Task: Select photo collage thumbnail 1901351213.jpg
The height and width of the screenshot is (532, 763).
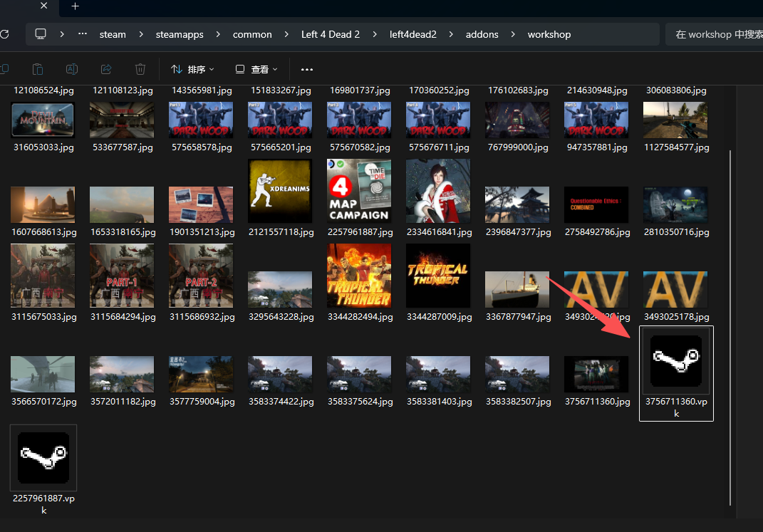Action: [201, 204]
